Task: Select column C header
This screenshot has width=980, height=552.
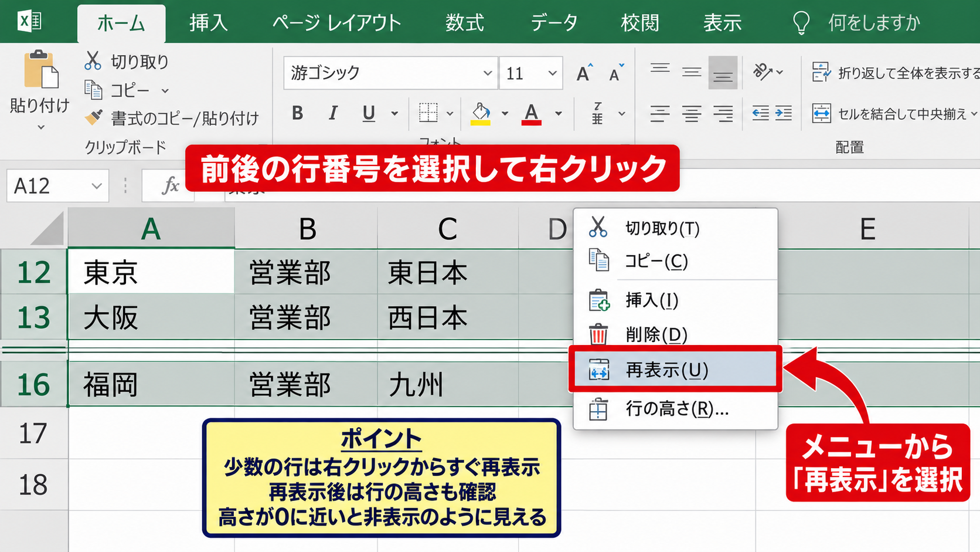Action: pyautogui.click(x=448, y=228)
